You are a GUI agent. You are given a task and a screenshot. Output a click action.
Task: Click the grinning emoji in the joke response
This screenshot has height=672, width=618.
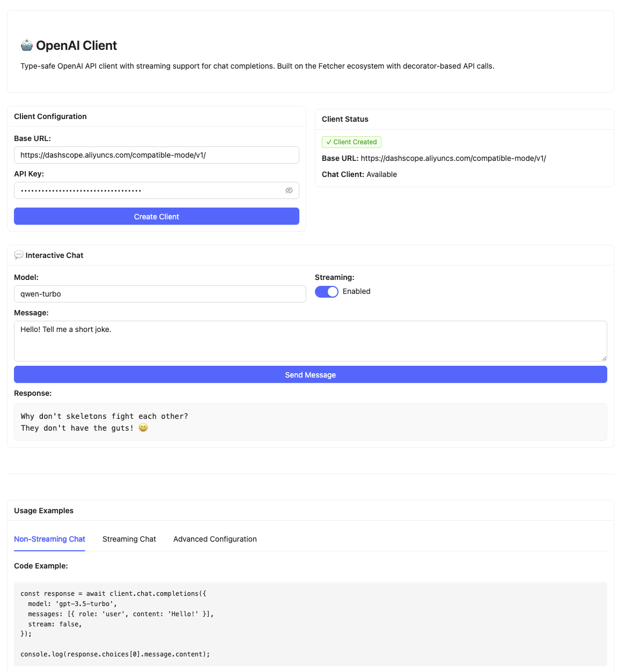point(143,428)
